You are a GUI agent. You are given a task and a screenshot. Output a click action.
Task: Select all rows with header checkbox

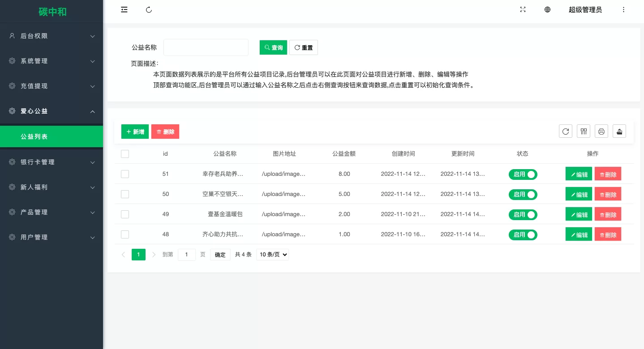[x=125, y=154]
